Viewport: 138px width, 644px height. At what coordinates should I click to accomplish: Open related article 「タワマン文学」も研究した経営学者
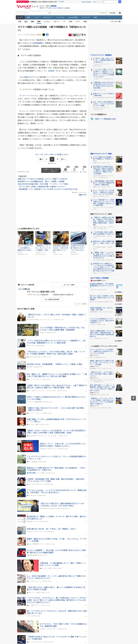(x=42, y=187)
